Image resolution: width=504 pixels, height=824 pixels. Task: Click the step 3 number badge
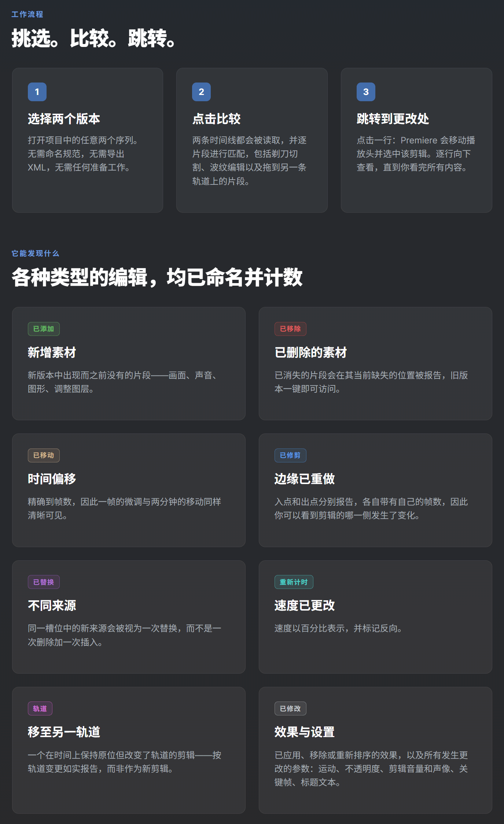click(x=366, y=92)
